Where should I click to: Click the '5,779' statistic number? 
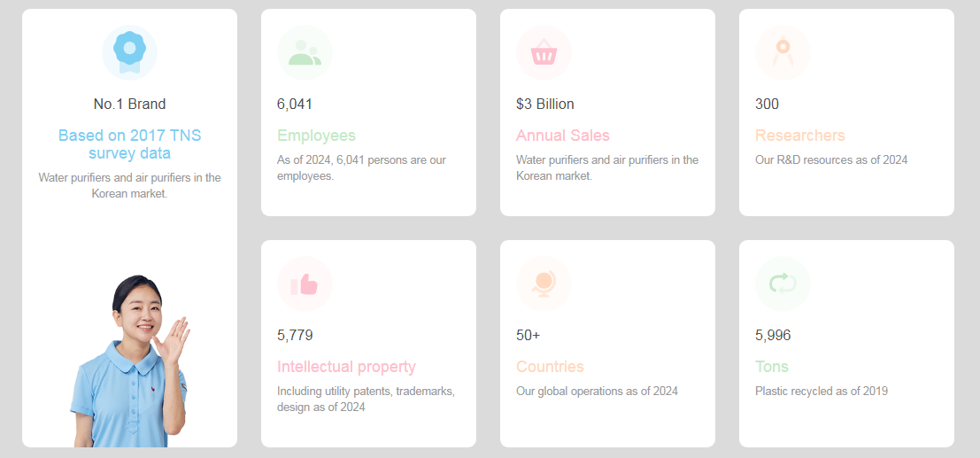tap(295, 335)
